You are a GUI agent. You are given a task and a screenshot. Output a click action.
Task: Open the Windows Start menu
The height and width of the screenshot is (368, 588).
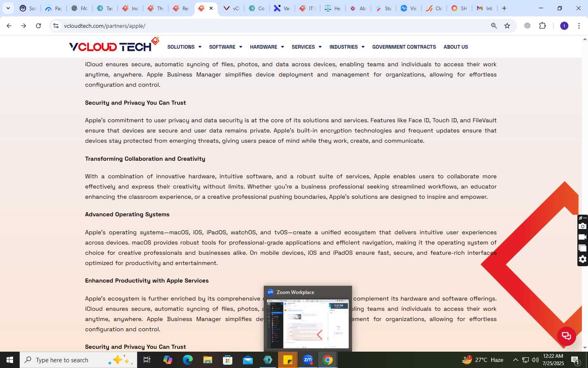[x=10, y=360]
